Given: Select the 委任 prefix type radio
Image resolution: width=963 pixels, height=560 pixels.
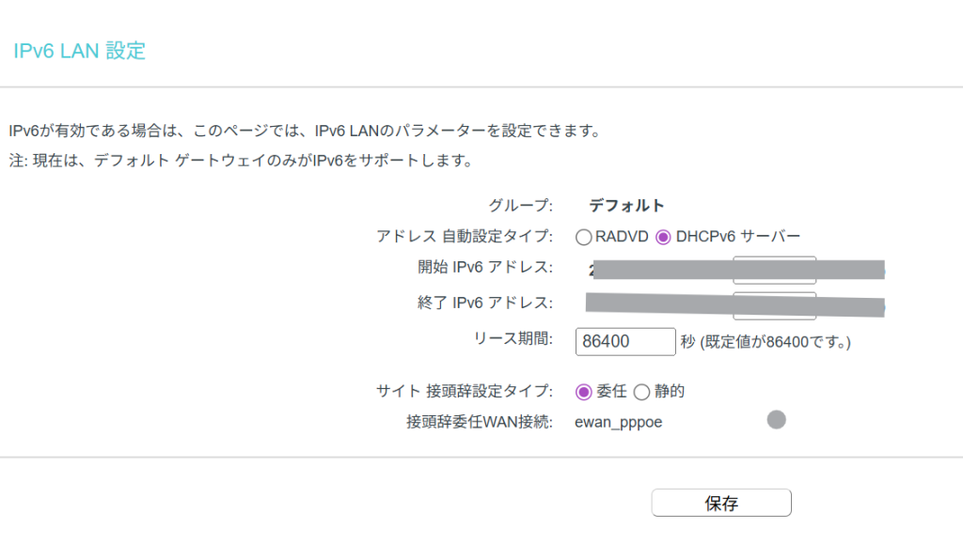Looking at the screenshot, I should (x=583, y=392).
